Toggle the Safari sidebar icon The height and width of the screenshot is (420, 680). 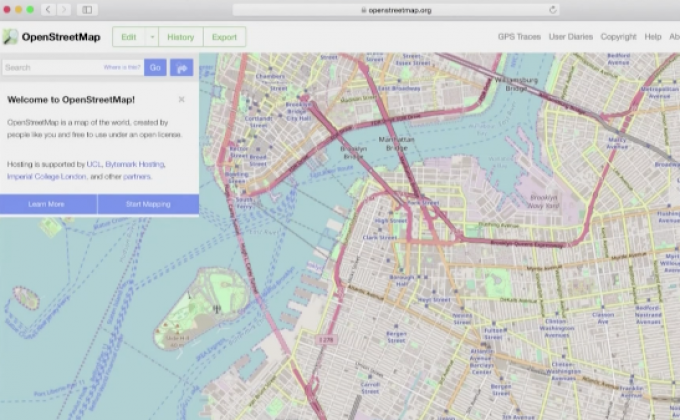(x=87, y=9)
